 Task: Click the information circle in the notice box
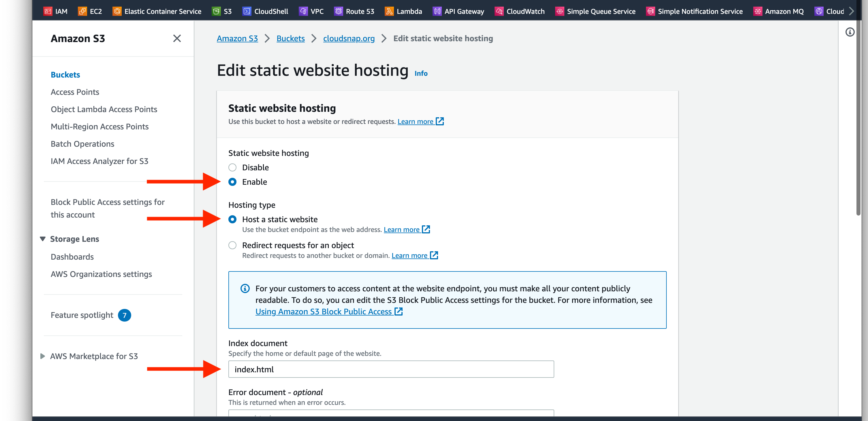[245, 289]
